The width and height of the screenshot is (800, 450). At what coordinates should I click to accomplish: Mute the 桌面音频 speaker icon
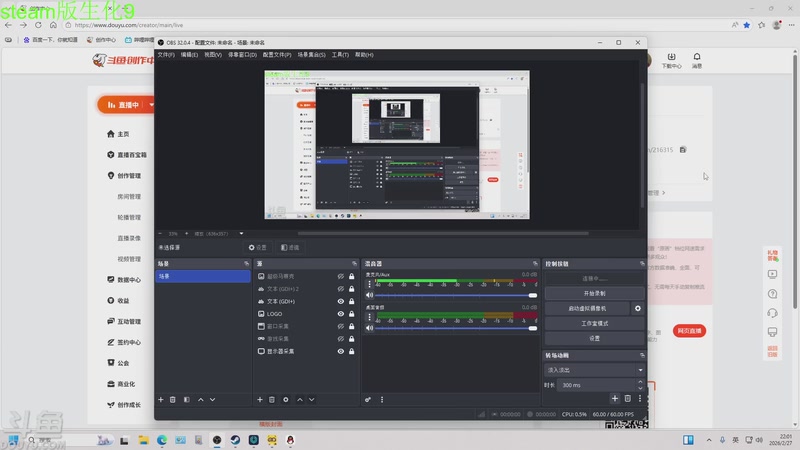[369, 328]
